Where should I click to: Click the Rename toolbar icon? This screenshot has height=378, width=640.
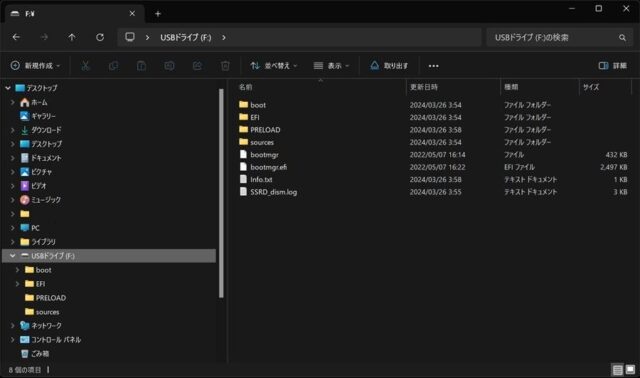(169, 66)
